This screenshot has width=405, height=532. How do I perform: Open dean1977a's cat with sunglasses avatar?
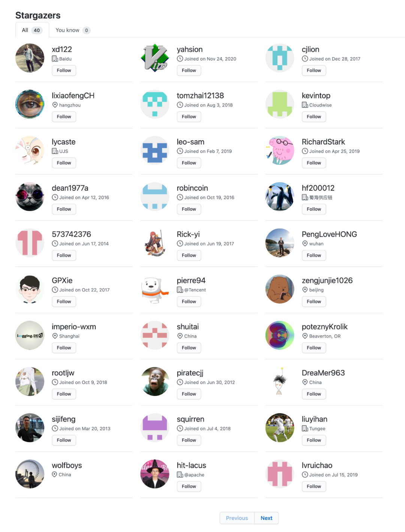coord(30,197)
